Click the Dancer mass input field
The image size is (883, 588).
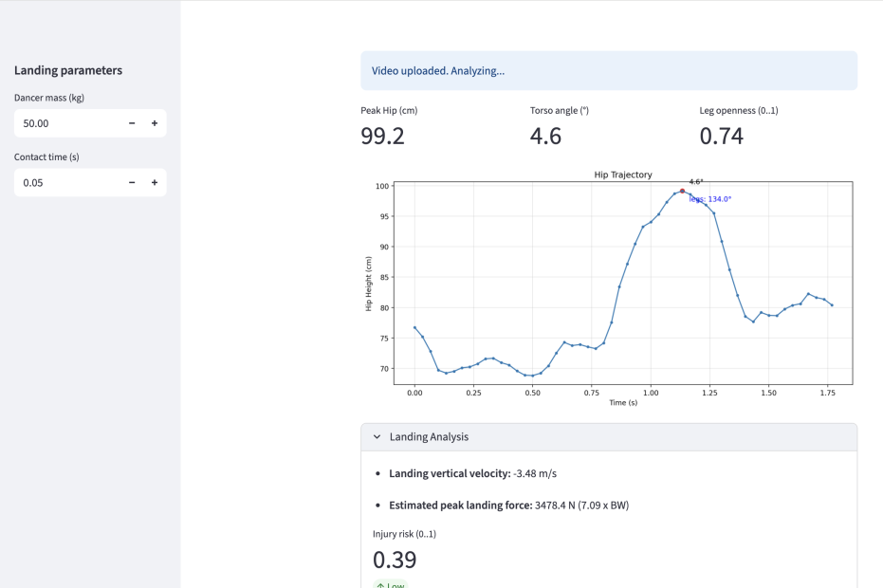pyautogui.click(x=66, y=123)
